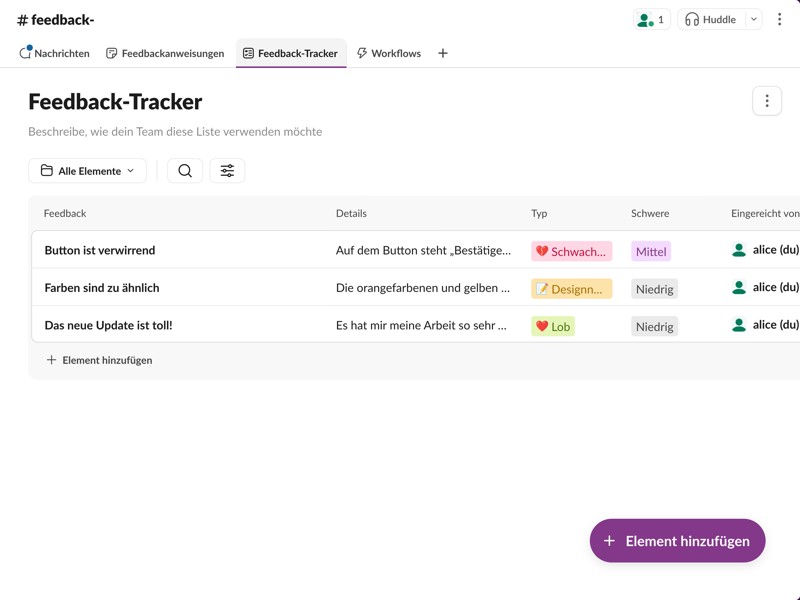
Task: Click the Typ column header
Action: (539, 213)
